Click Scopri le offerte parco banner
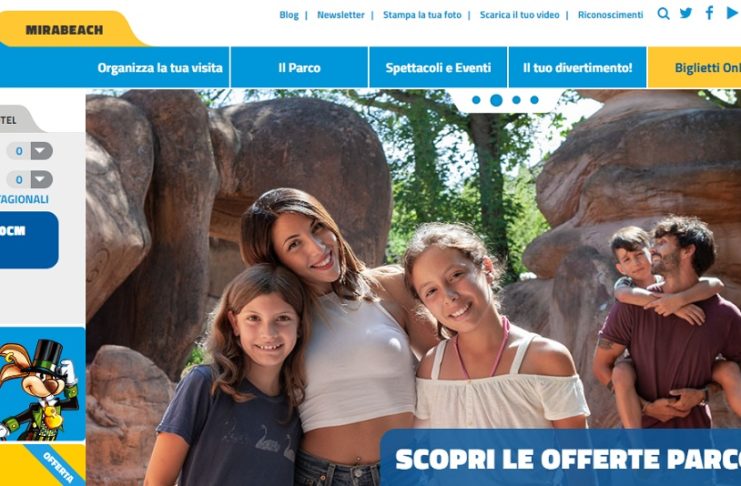 (x=561, y=458)
